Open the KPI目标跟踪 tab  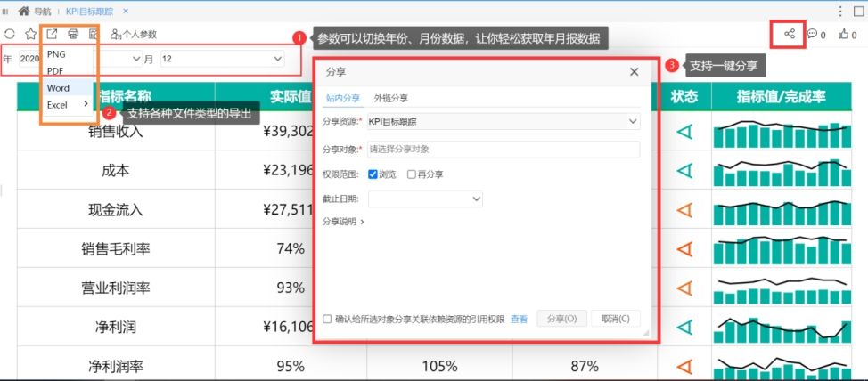tap(91, 11)
